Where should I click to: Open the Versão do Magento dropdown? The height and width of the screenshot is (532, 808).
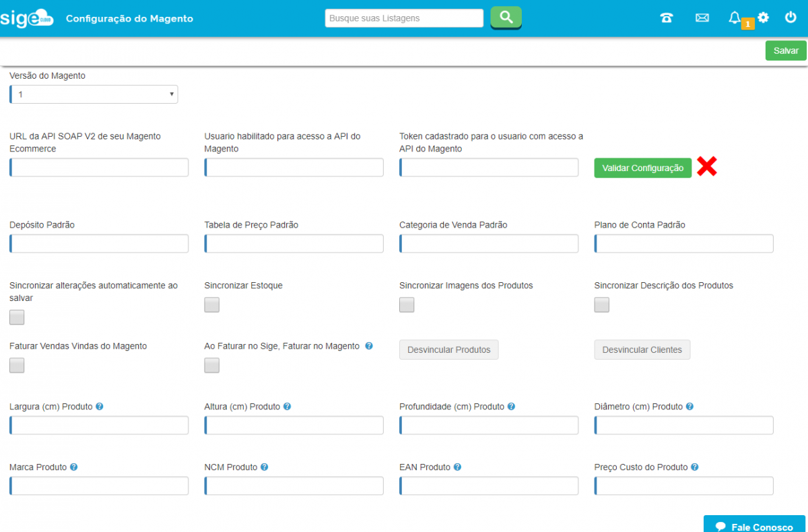pos(94,94)
